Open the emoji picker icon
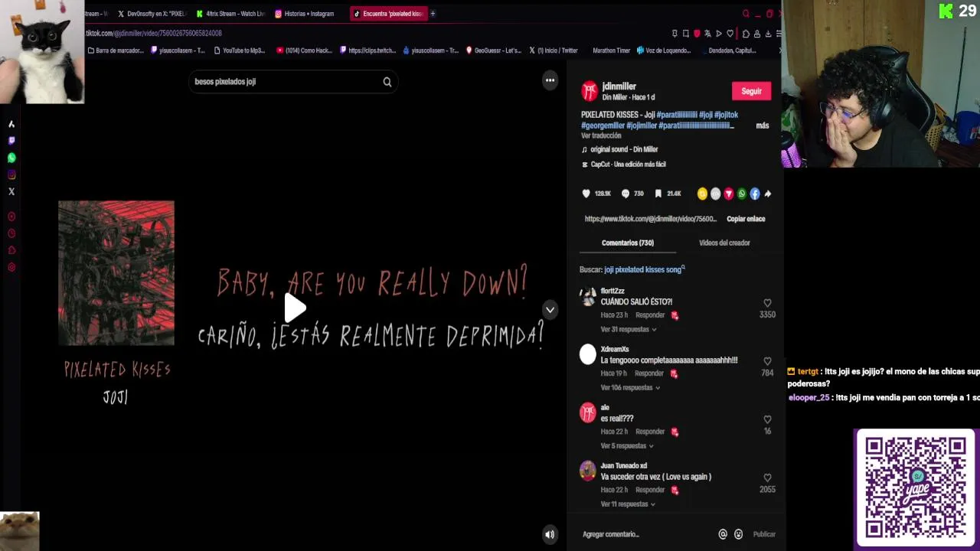980x551 pixels. pyautogui.click(x=739, y=534)
